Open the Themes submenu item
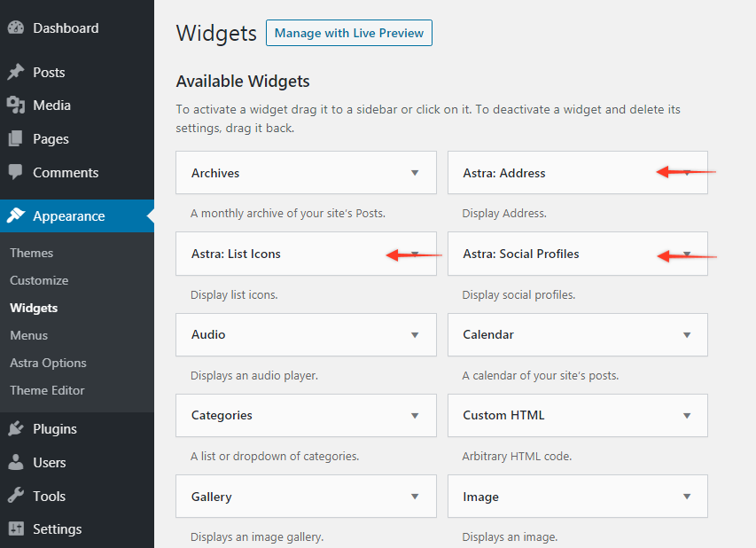Viewport: 756px width, 548px height. [32, 253]
